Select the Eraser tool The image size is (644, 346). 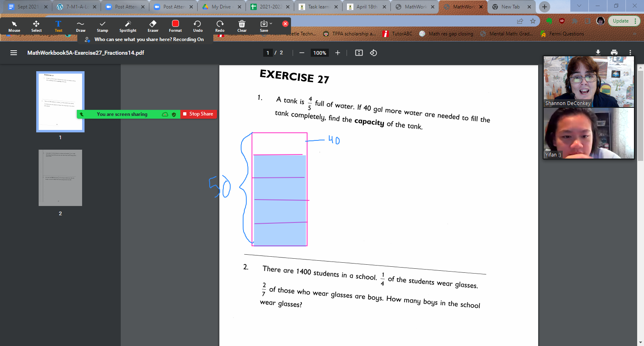click(x=153, y=26)
